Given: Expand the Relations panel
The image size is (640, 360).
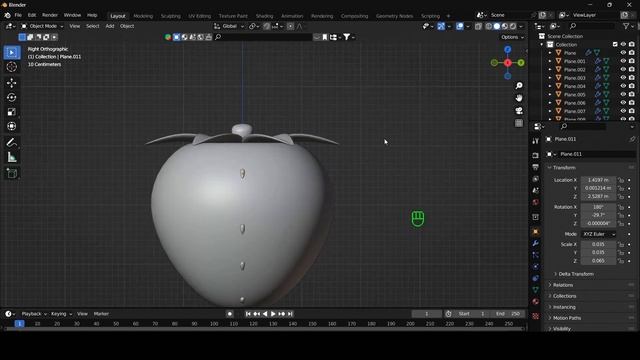Looking at the screenshot, I should point(562,285).
